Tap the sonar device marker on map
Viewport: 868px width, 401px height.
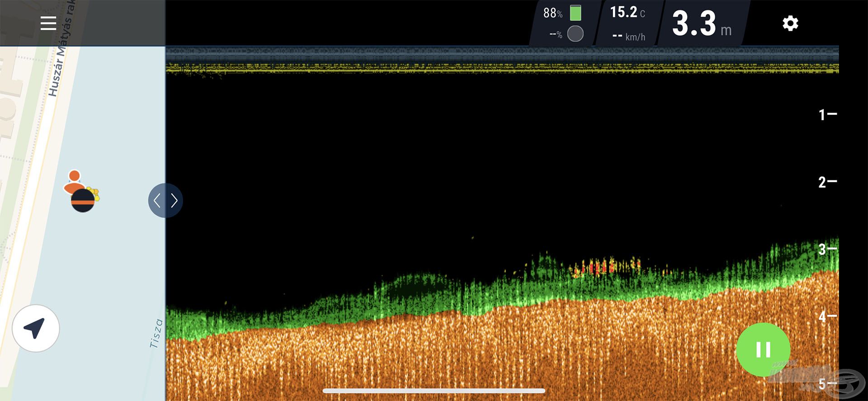[x=83, y=200]
